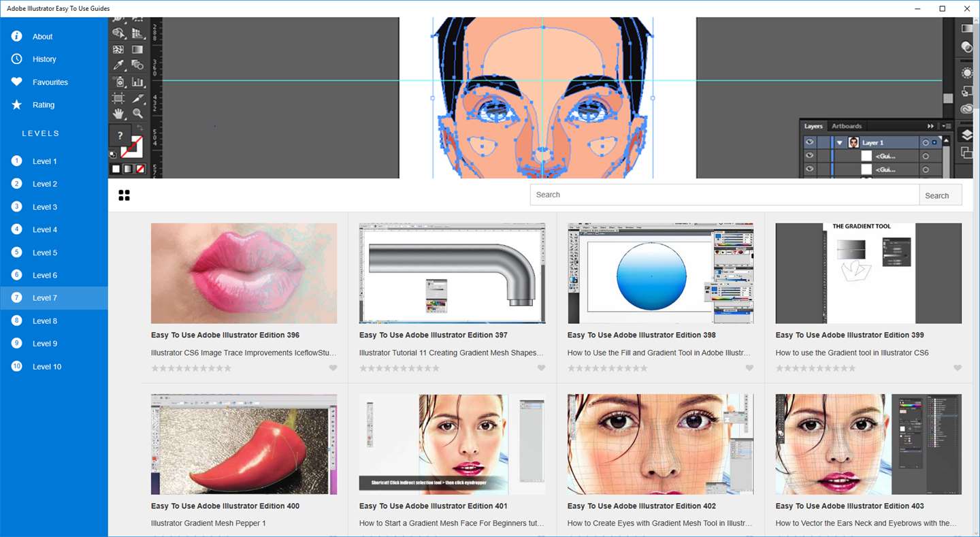Click title "Easy To Use Adobe Illustrator Edition 400"

[x=225, y=506]
